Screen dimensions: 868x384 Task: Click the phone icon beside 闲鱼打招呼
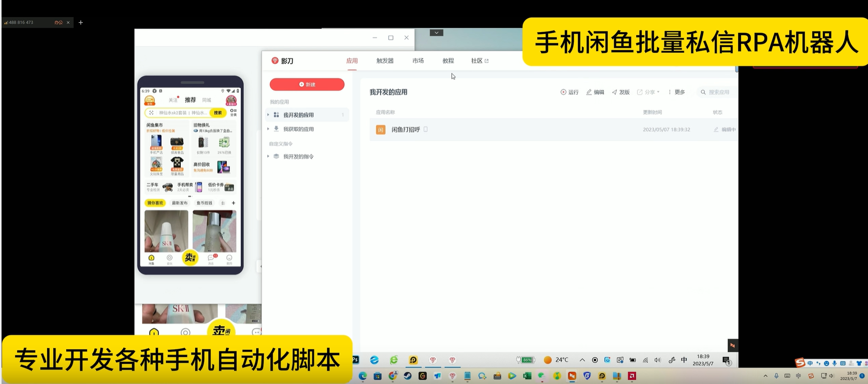click(x=426, y=129)
